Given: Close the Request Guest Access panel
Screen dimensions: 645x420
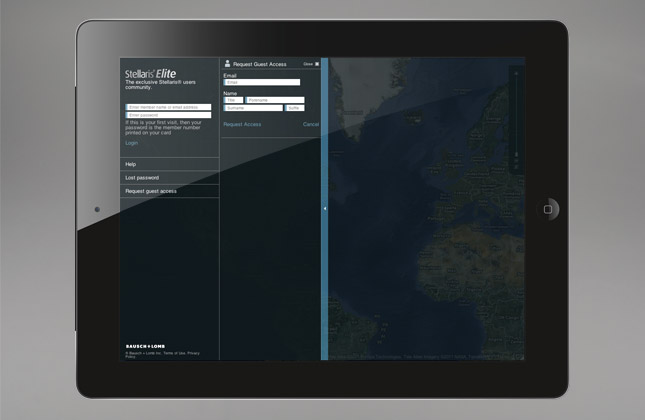Looking at the screenshot, I should click(311, 64).
